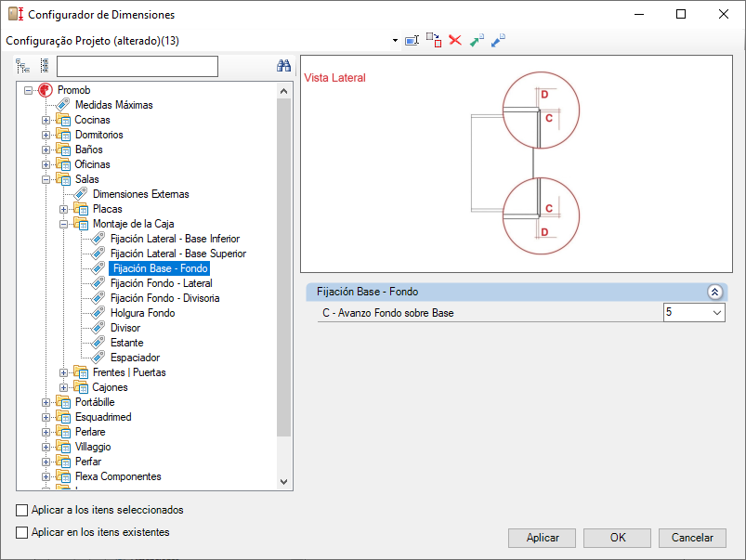Select the Estante item
746x560 pixels.
click(x=126, y=343)
